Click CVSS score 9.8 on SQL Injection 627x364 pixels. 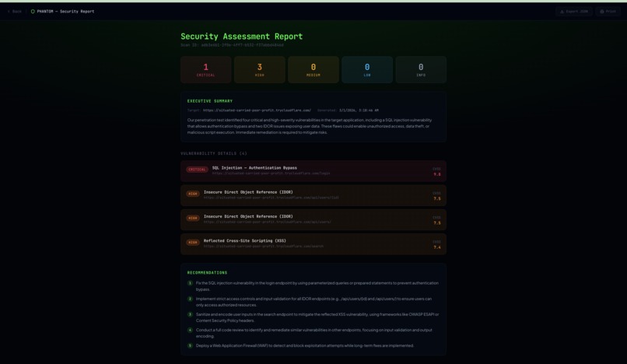coord(437,174)
